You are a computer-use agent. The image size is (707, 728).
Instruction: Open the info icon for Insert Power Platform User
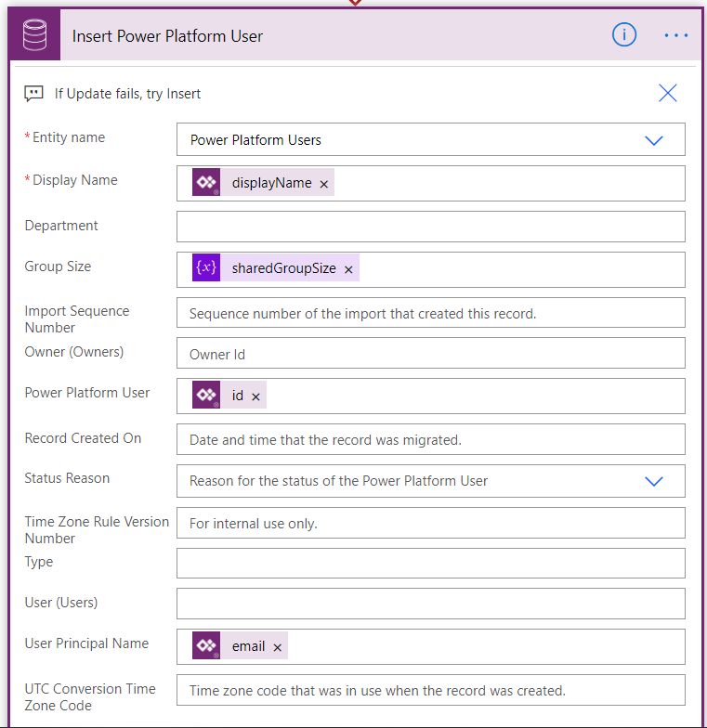click(x=624, y=35)
